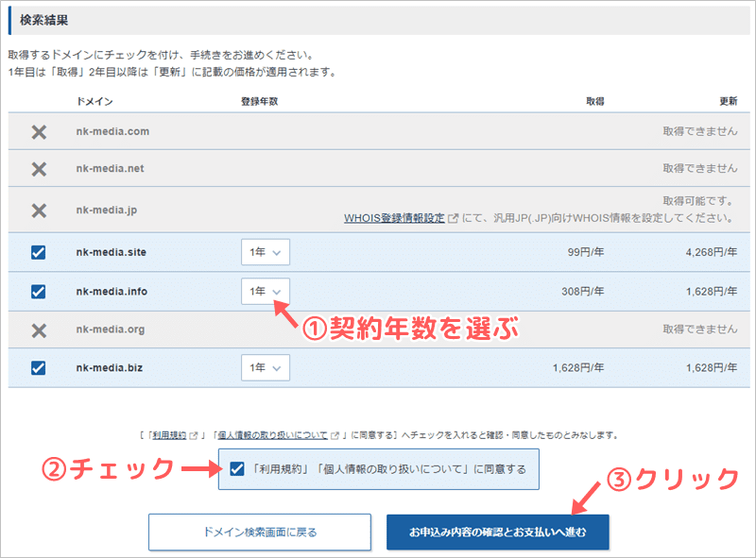Toggle the 利用規約 agreement checkbox
756x558 pixels.
(236, 468)
